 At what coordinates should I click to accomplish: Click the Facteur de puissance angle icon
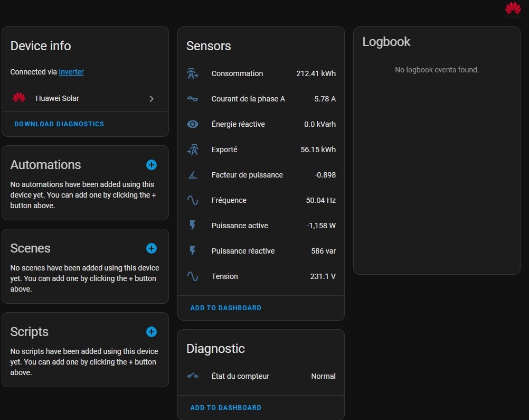pyautogui.click(x=193, y=175)
